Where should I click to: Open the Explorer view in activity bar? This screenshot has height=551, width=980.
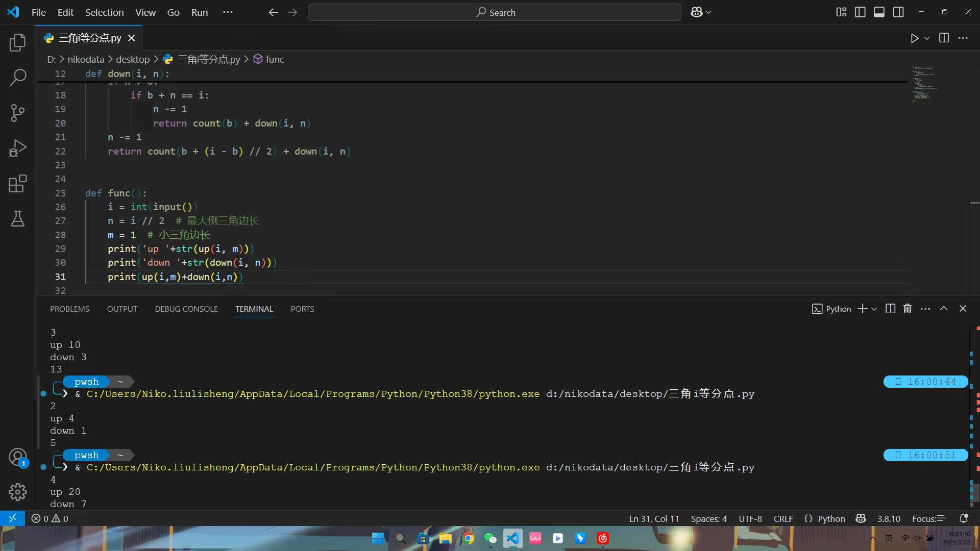[17, 43]
